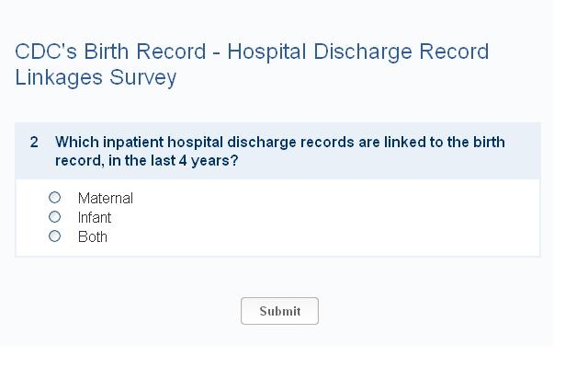Click the "Infant" option label text
The image size is (588, 368).
tap(95, 218)
